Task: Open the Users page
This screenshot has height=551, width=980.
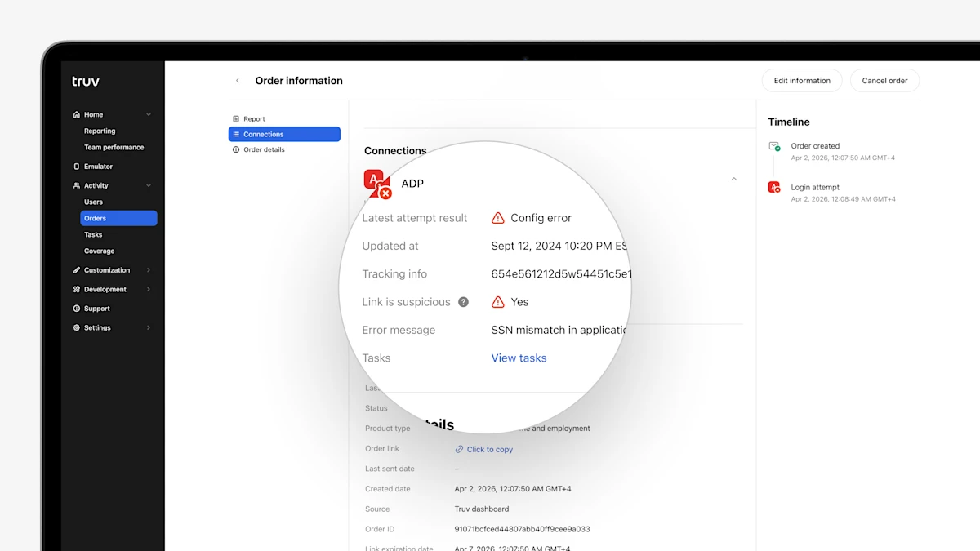Action: (93, 202)
